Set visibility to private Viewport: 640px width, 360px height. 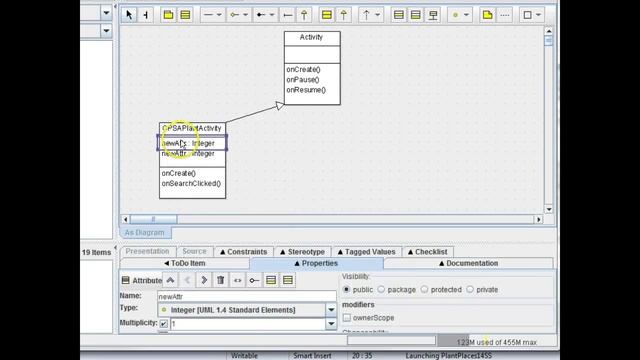tap(470, 289)
